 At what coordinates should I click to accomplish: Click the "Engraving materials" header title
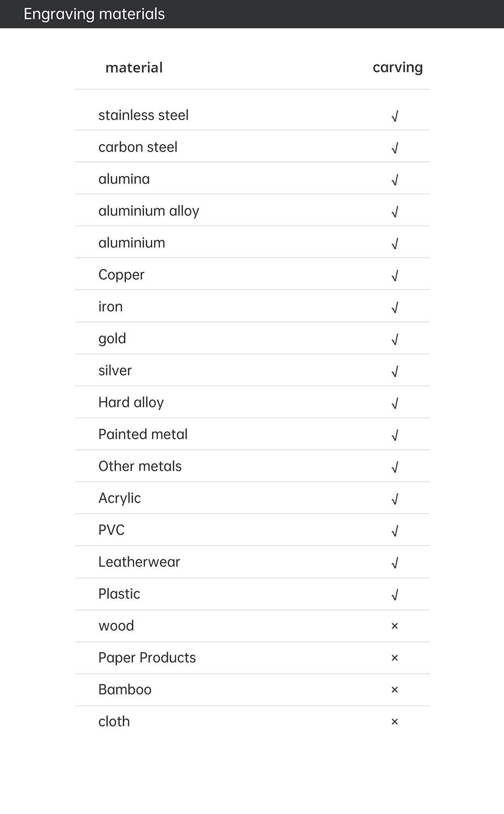click(x=94, y=14)
